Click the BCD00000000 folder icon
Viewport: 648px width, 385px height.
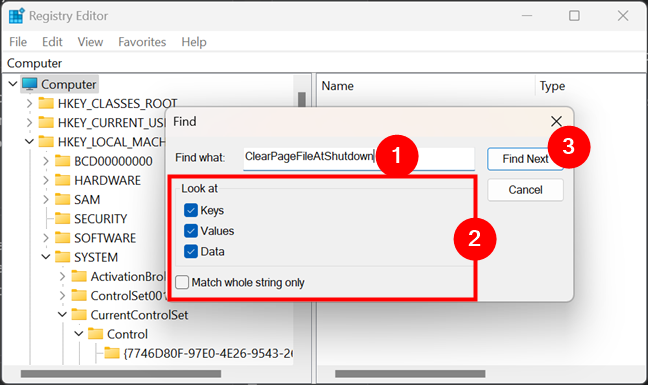tap(62, 161)
